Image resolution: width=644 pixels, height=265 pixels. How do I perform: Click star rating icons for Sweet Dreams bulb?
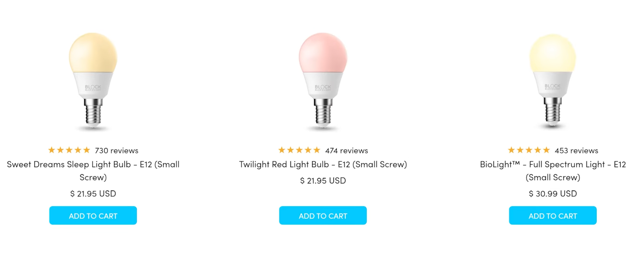[x=69, y=150]
